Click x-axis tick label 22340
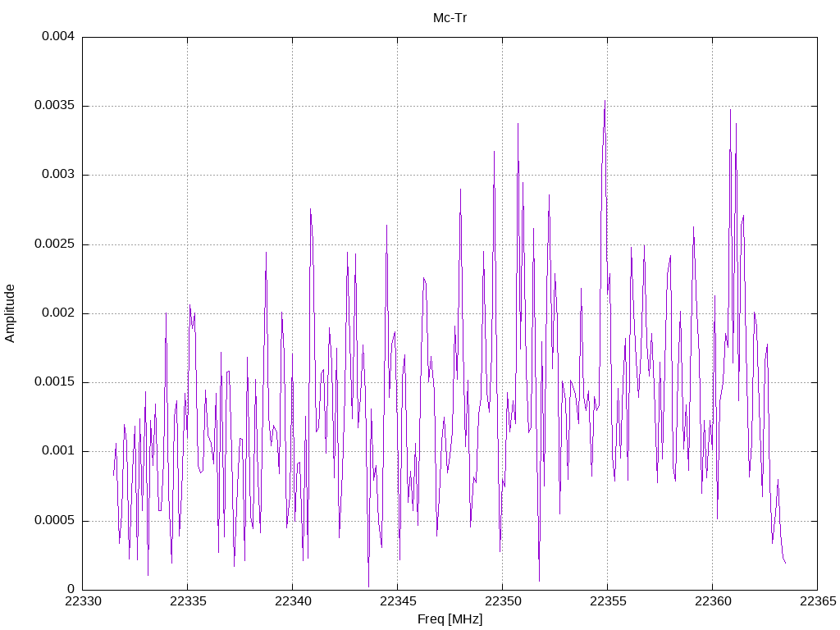This screenshot has width=840, height=630. coord(293,601)
